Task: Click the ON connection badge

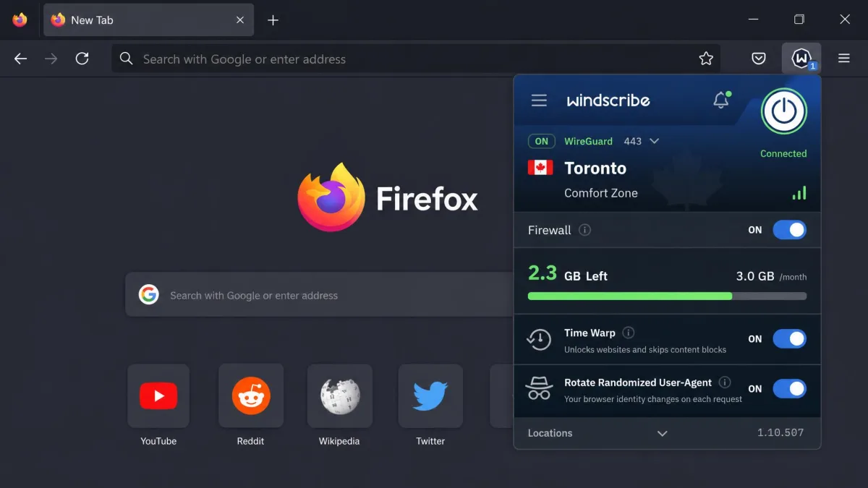Action: point(542,141)
